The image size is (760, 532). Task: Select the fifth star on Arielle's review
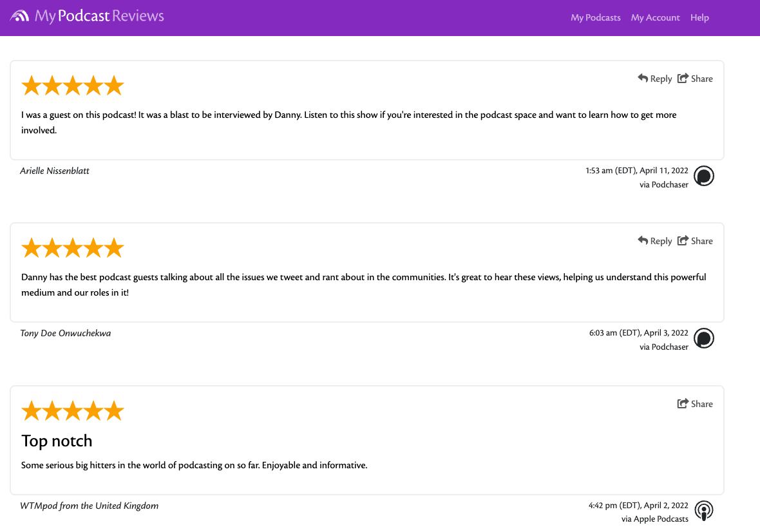tap(114, 84)
